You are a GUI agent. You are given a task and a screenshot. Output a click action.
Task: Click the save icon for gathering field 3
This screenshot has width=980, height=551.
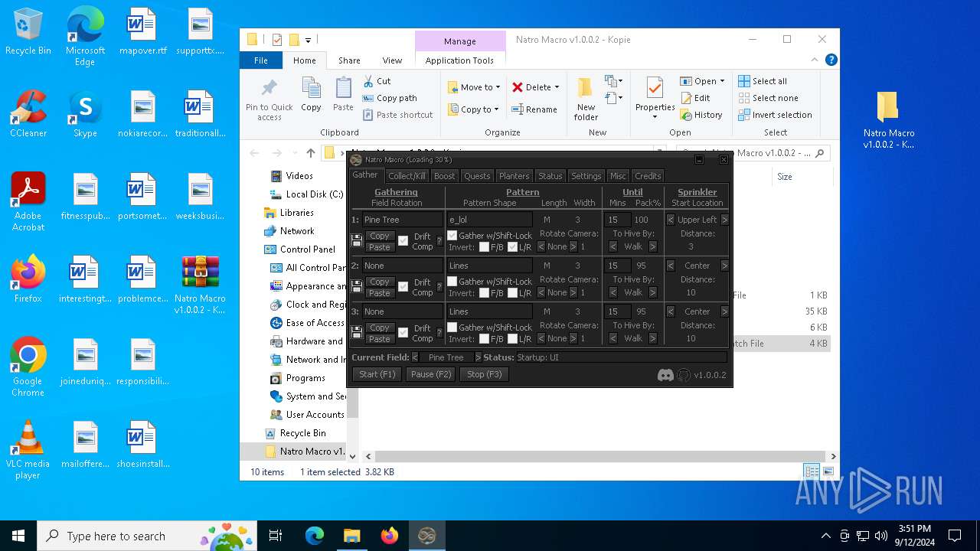(x=357, y=333)
